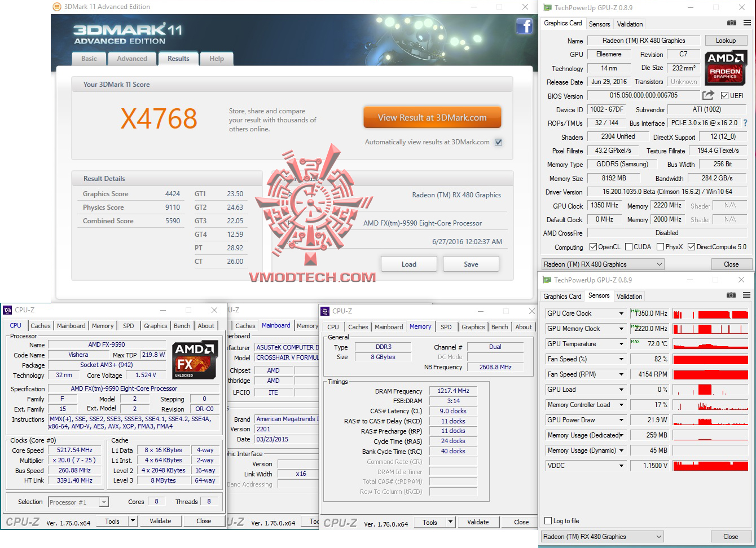Switch to the Basic tab in 3DMark 11
This screenshot has width=756, height=548.
pos(89,59)
